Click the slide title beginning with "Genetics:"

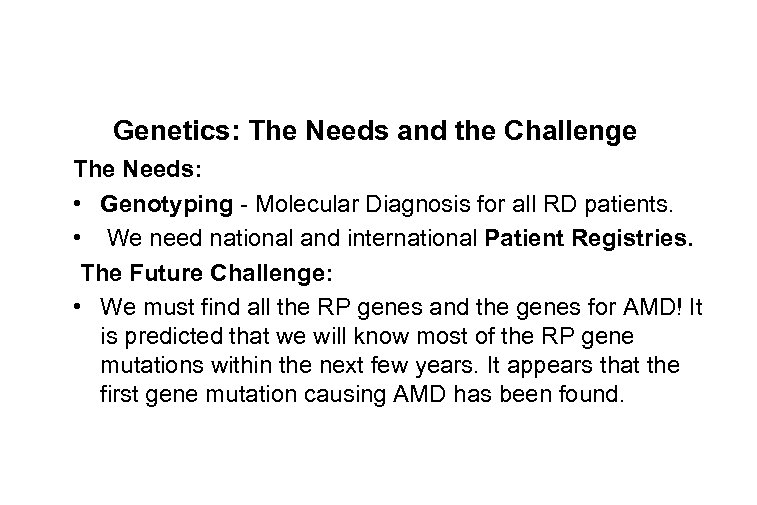pos(374,130)
